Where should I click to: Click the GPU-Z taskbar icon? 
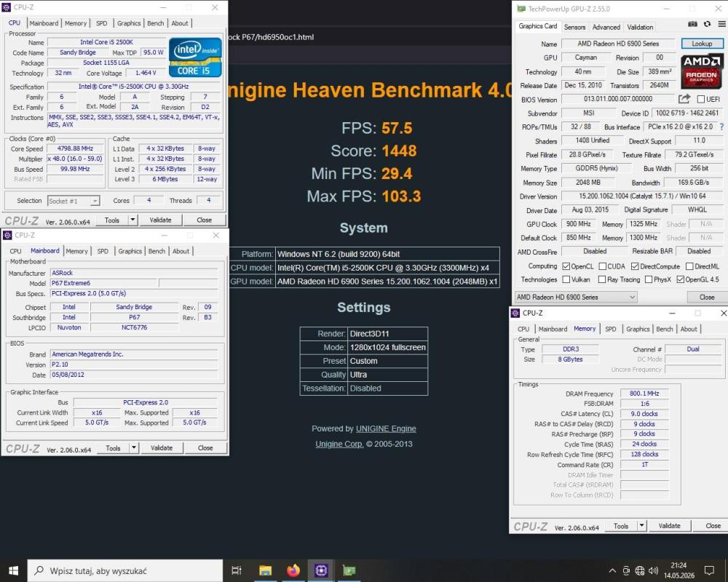[x=349, y=570]
